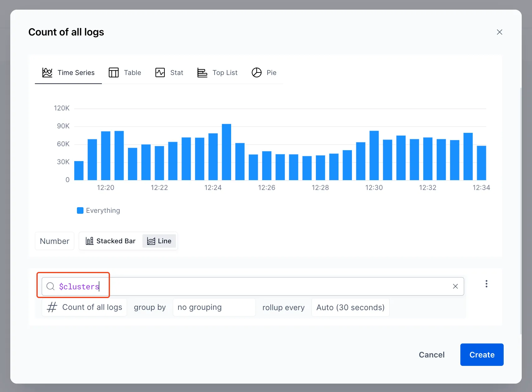
Task: Open the Number format dropdown
Action: [x=55, y=241]
